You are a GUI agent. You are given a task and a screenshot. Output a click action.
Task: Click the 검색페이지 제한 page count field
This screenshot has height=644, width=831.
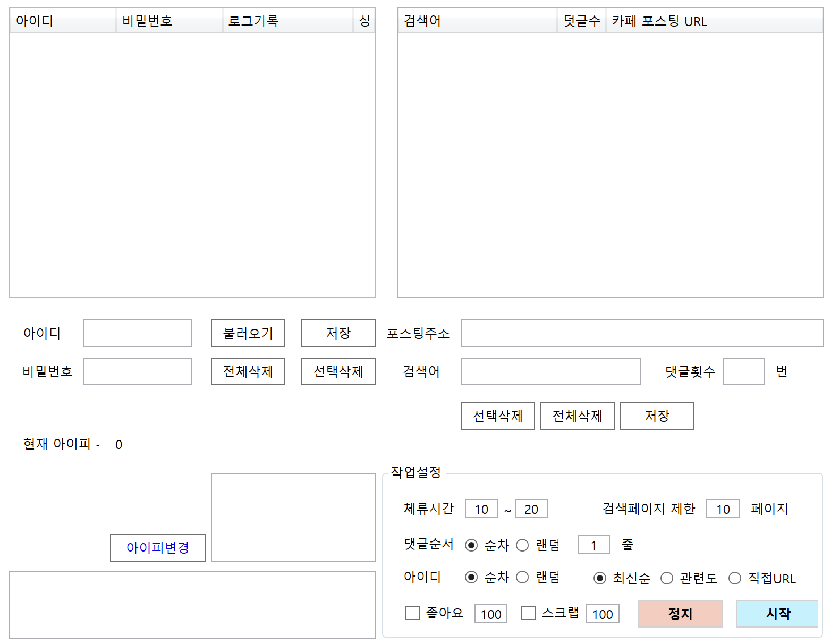click(x=723, y=509)
